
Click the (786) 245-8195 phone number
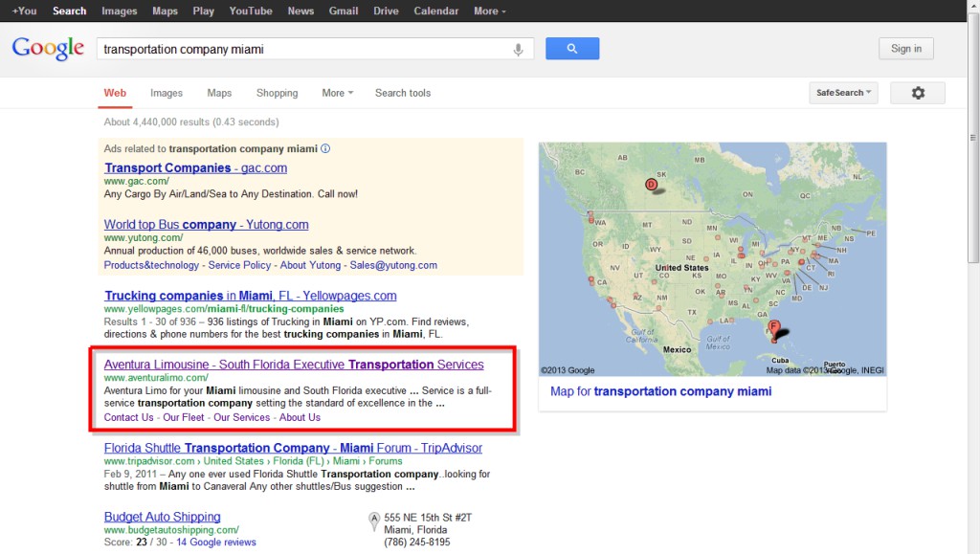tap(417, 543)
